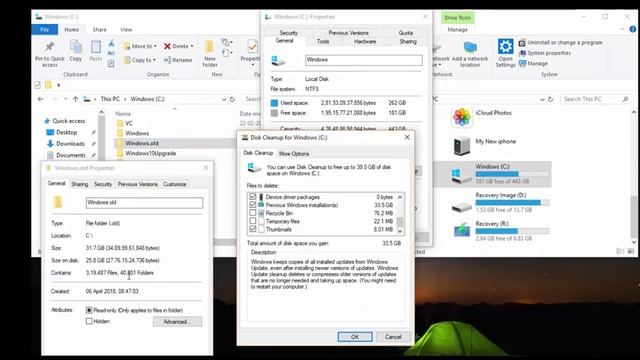Open Quick Access Toolbar customize arrow
Screen dimensions: 640x360
click(x=58, y=85)
